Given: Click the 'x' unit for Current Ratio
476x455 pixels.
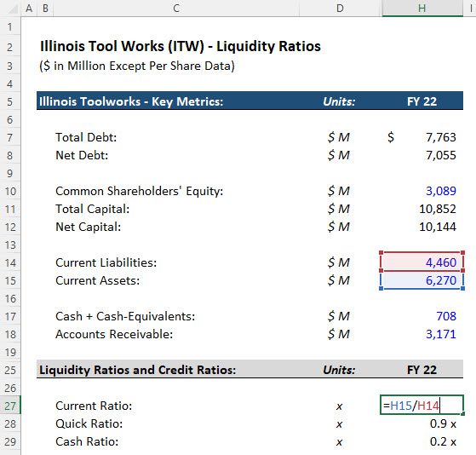Looking at the screenshot, I should click(340, 406).
